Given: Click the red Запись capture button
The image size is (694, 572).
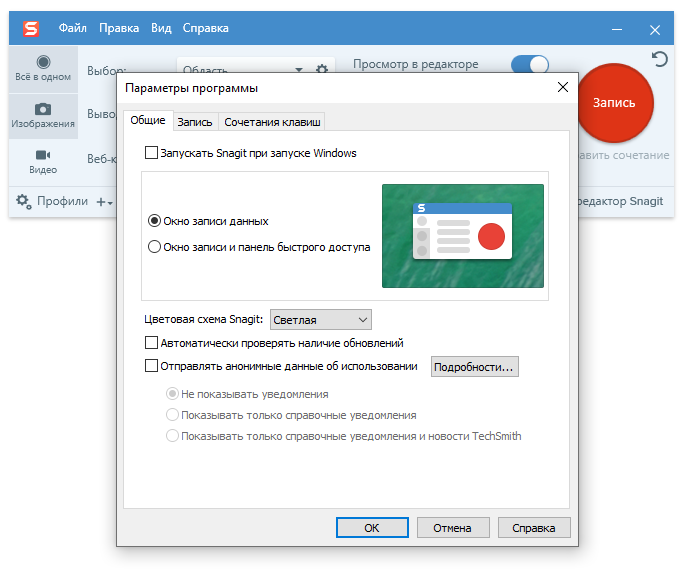Looking at the screenshot, I should coord(615,103).
